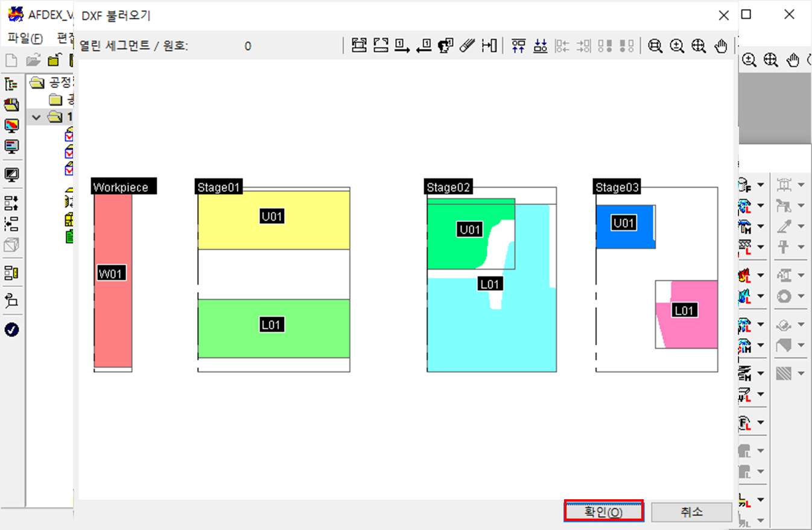Click the second checked item in process tree
Image resolution: width=812 pixels, height=530 pixels.
pos(69,151)
